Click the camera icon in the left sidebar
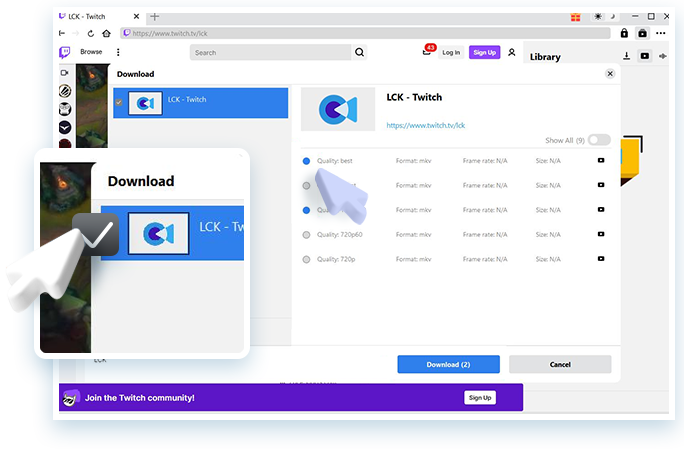The image size is (684, 449). pyautogui.click(x=65, y=73)
